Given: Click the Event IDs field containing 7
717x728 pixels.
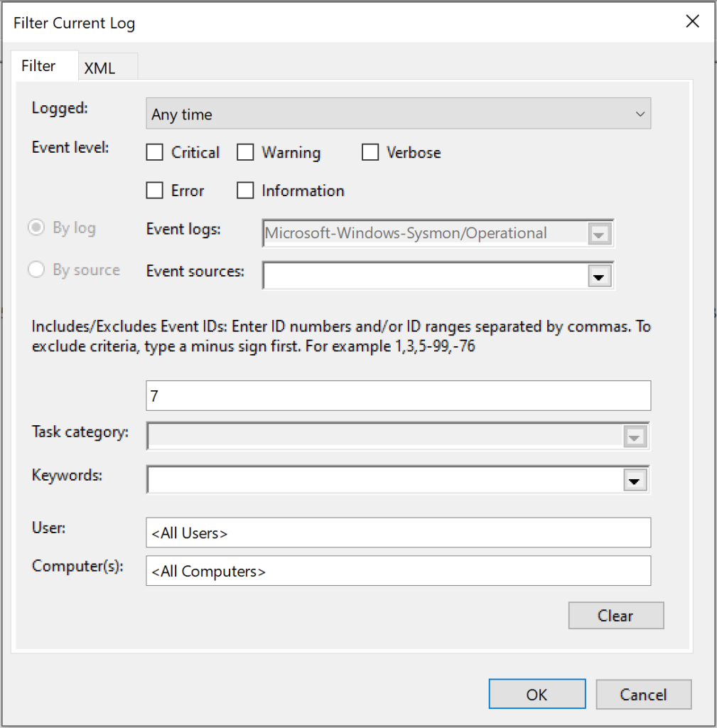Looking at the screenshot, I should [x=398, y=396].
